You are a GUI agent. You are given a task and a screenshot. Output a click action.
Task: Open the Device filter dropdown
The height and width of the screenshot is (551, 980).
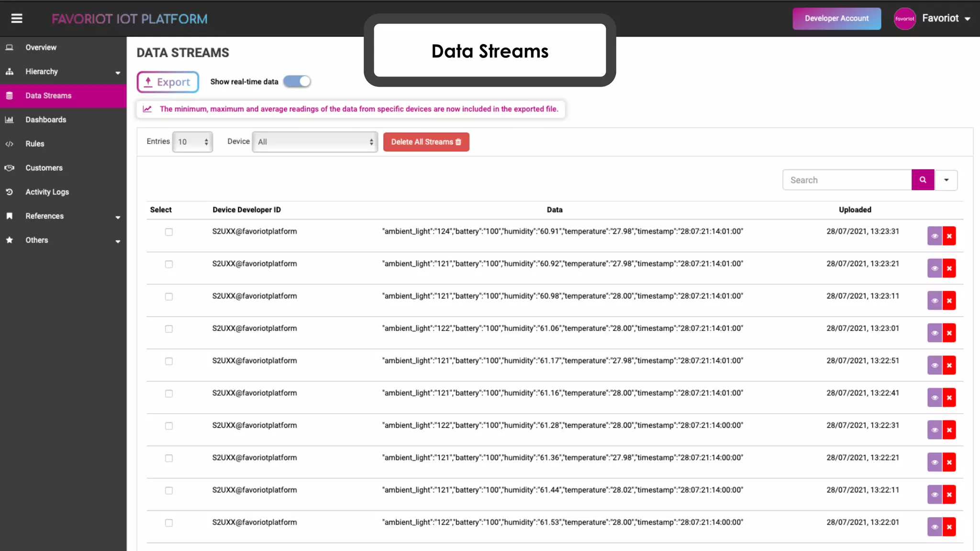click(315, 142)
